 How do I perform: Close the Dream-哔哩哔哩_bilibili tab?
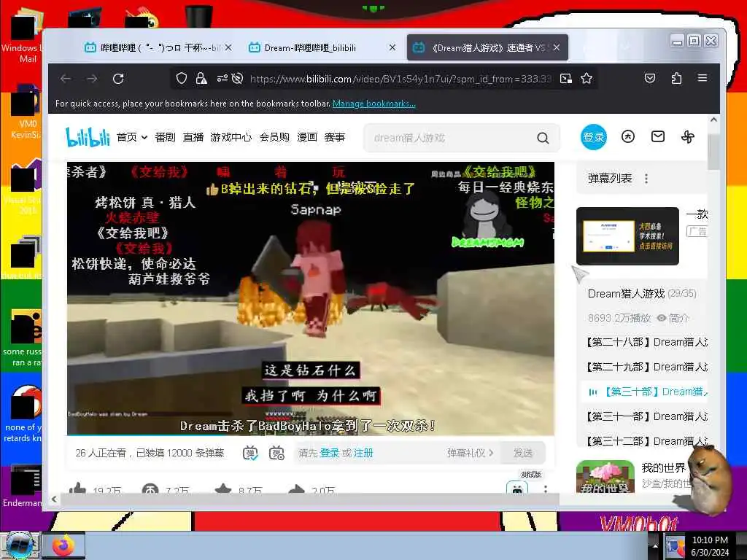point(392,47)
